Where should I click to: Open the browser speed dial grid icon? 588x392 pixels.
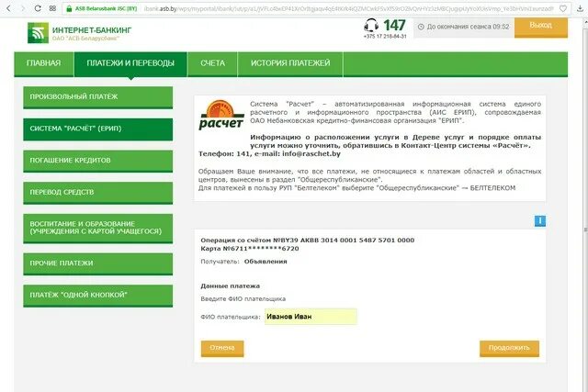(x=52, y=8)
